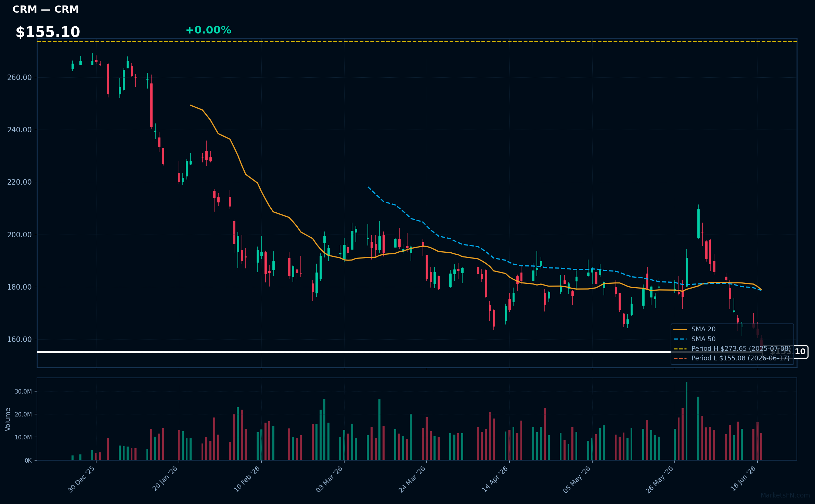Select the "20 Jan '26" date label

point(165,479)
